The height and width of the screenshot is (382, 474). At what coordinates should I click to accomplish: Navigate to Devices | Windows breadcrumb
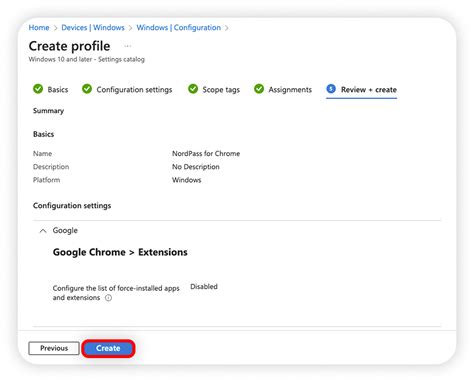93,28
